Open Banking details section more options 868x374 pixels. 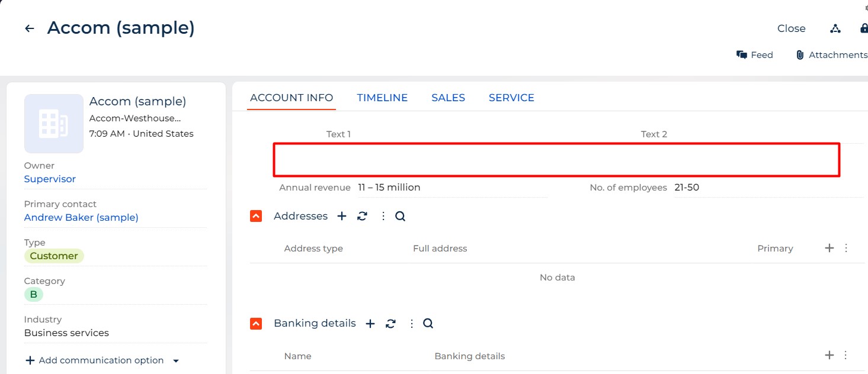coord(411,324)
